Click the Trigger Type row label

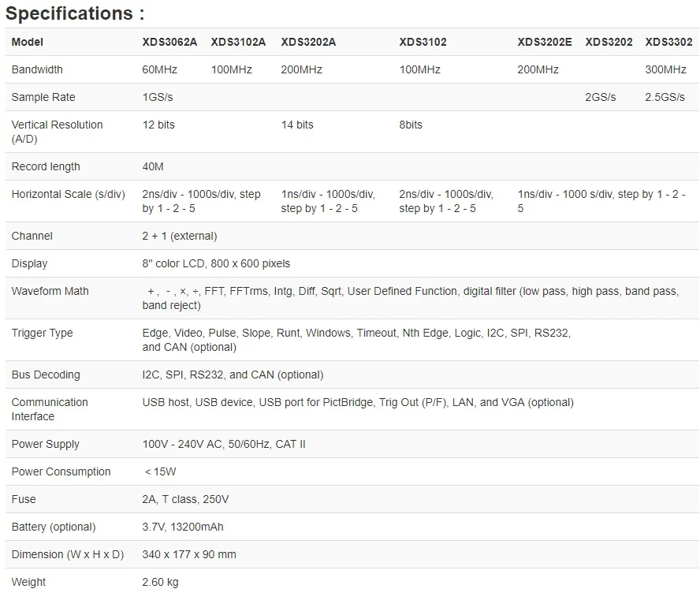click(x=43, y=333)
